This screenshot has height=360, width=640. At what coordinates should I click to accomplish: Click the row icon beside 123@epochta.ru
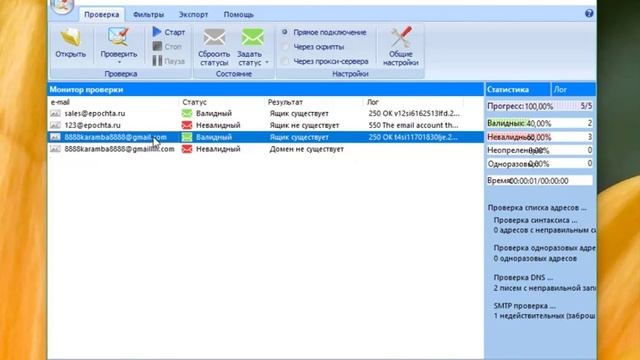point(55,125)
